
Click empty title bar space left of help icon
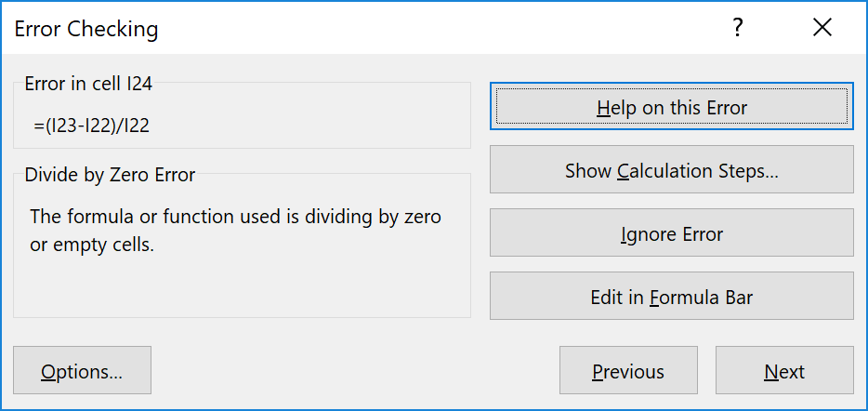pyautogui.click(x=465, y=29)
